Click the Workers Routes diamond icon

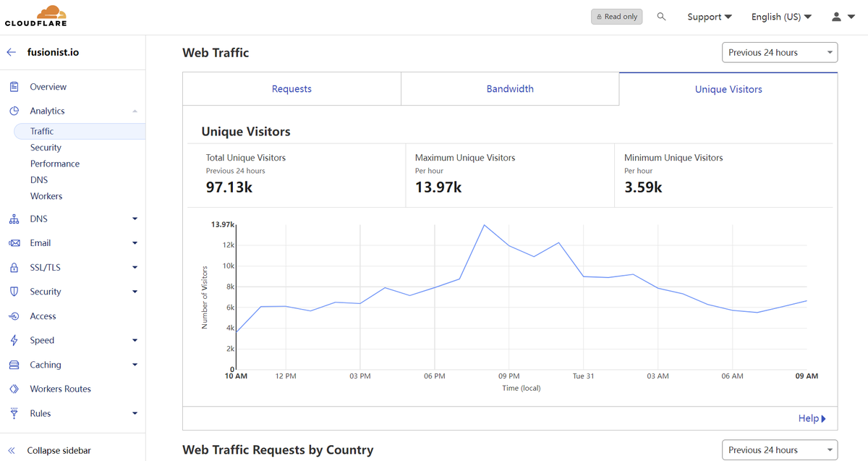click(x=14, y=389)
